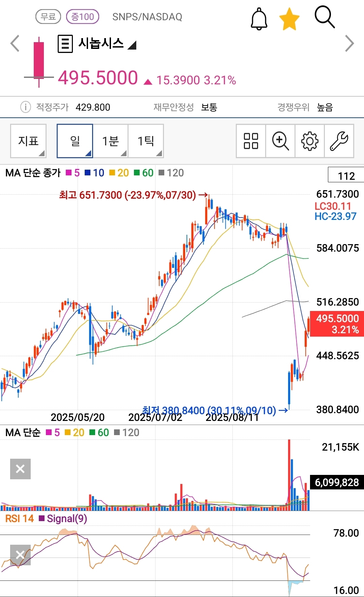Viewport: 364px width, 597px height.
Task: Open the search magnifier icon
Action: point(325,17)
